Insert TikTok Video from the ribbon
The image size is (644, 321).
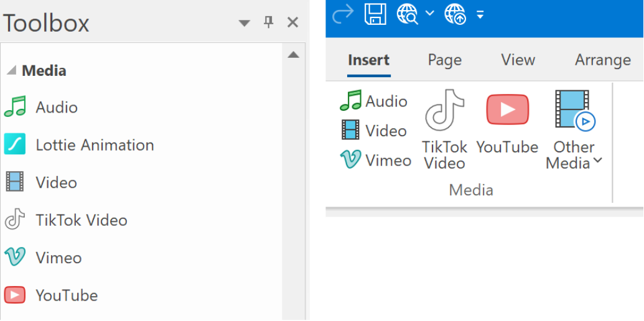pyautogui.click(x=444, y=130)
